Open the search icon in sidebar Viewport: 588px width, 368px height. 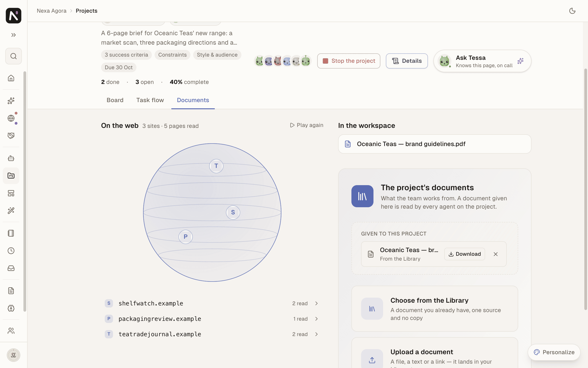[x=13, y=56]
